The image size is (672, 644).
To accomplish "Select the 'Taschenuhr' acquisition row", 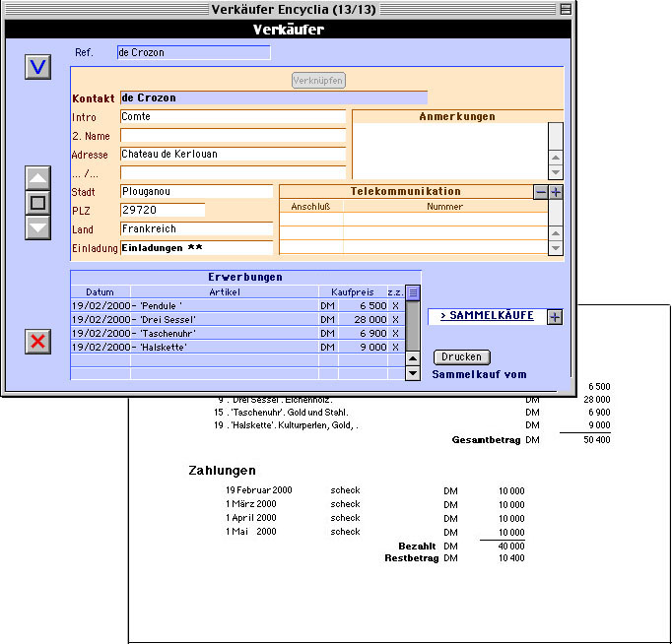I will click(x=237, y=333).
